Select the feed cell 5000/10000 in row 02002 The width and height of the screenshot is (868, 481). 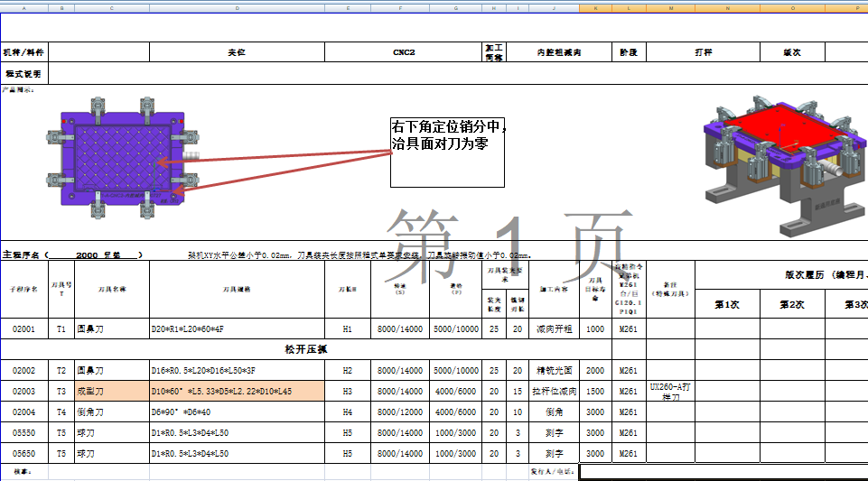[456, 370]
